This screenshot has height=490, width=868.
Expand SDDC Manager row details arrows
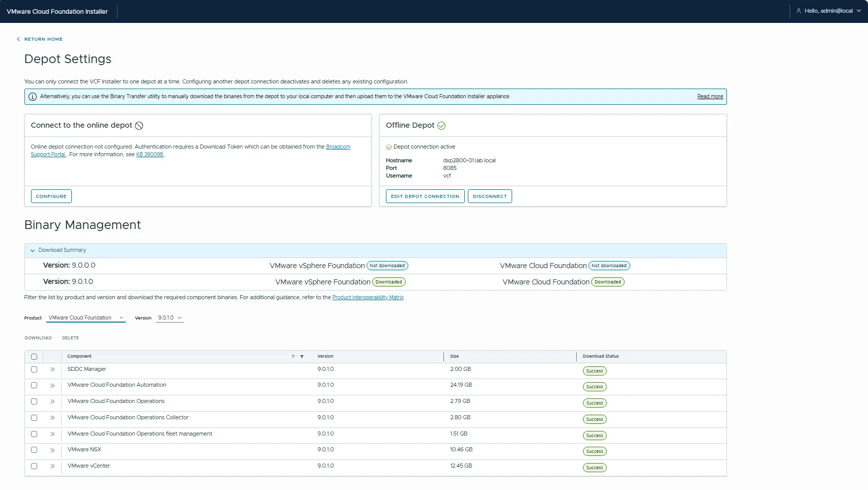point(52,369)
